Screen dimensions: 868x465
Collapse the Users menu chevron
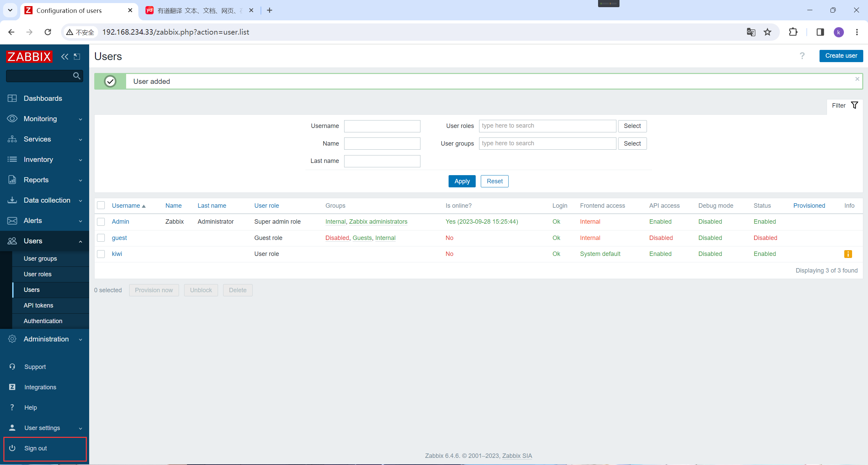80,241
